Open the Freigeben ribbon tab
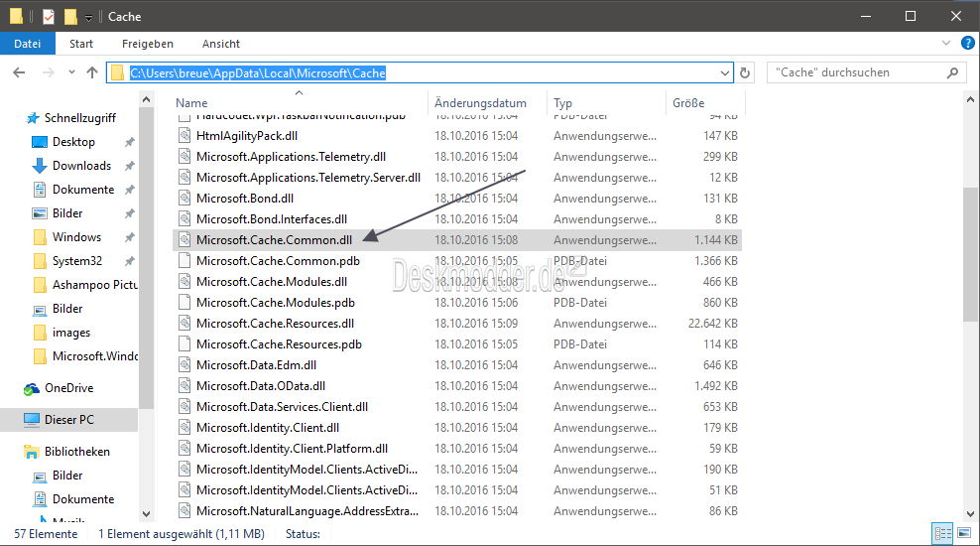The image size is (980, 546). [148, 44]
